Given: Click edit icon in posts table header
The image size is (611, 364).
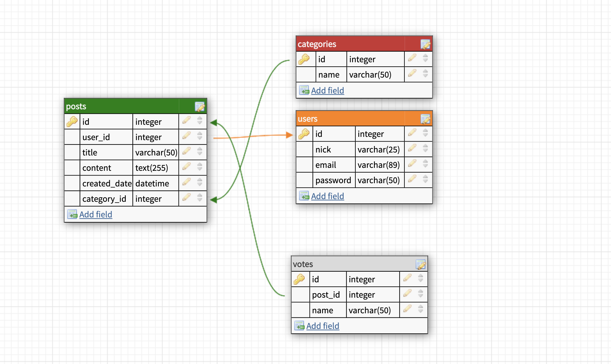Looking at the screenshot, I should 200,106.
